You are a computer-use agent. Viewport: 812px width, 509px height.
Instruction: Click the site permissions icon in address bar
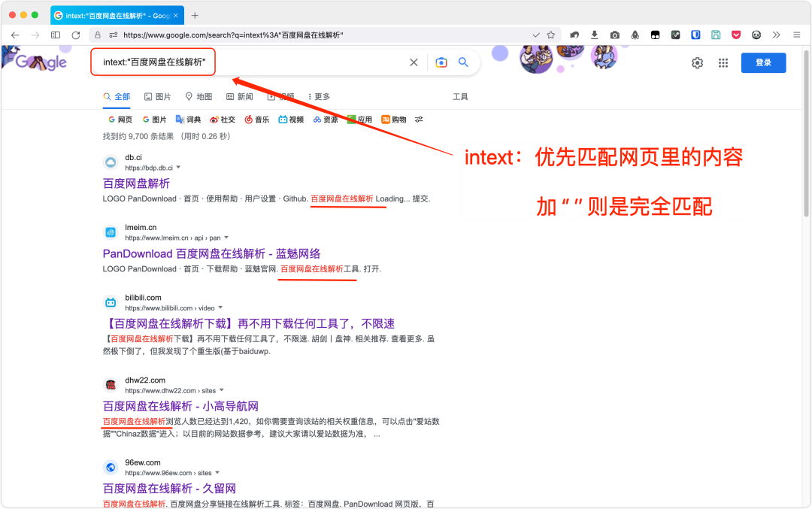click(x=114, y=35)
